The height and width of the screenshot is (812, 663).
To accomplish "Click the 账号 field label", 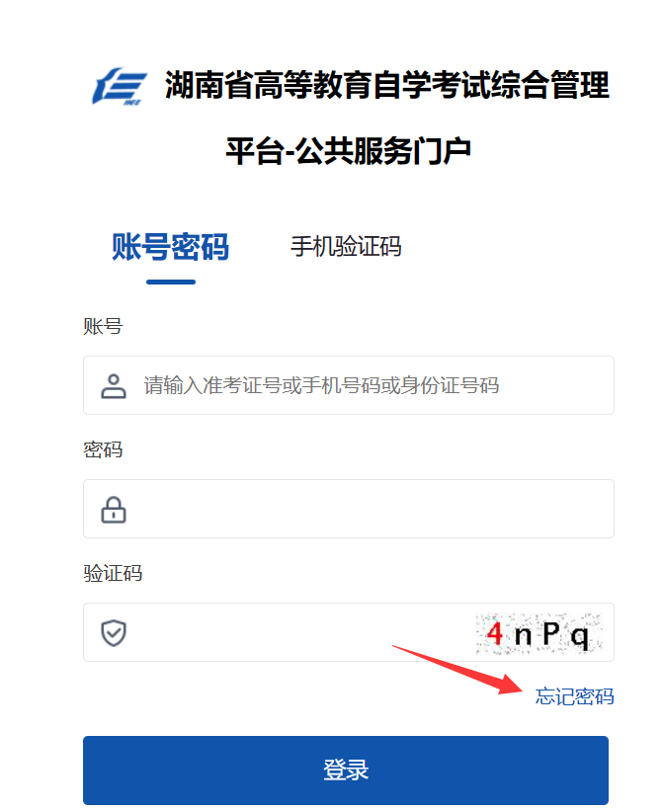I will click(103, 327).
